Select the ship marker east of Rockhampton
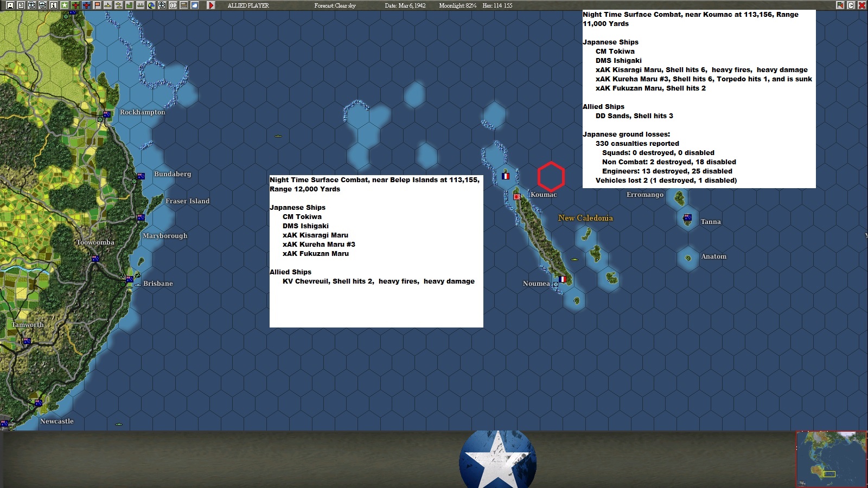Screen dimensions: 868x488 click(278, 136)
